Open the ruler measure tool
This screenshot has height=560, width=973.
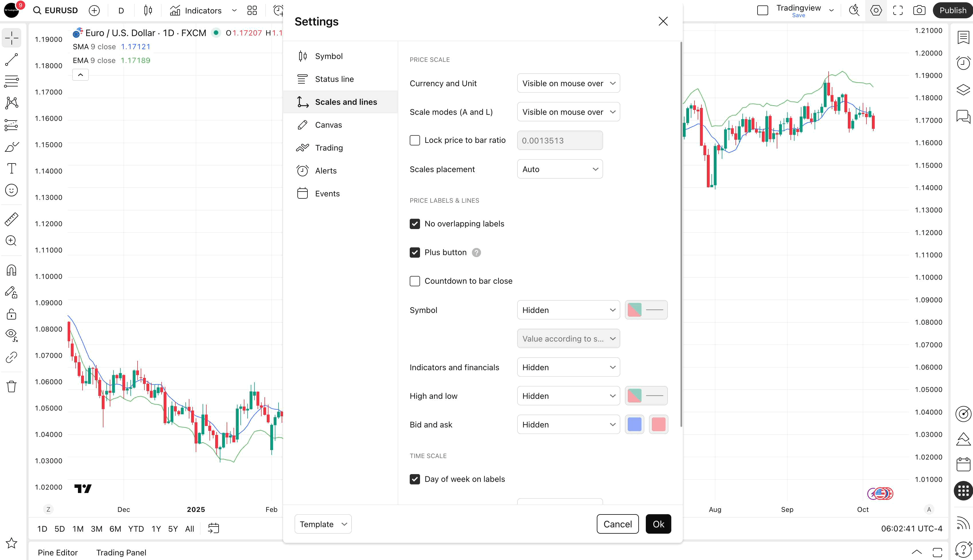[x=11, y=219]
